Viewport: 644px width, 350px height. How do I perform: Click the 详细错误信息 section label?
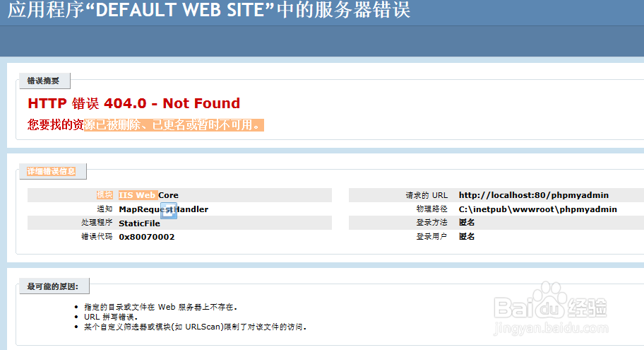[x=52, y=171]
